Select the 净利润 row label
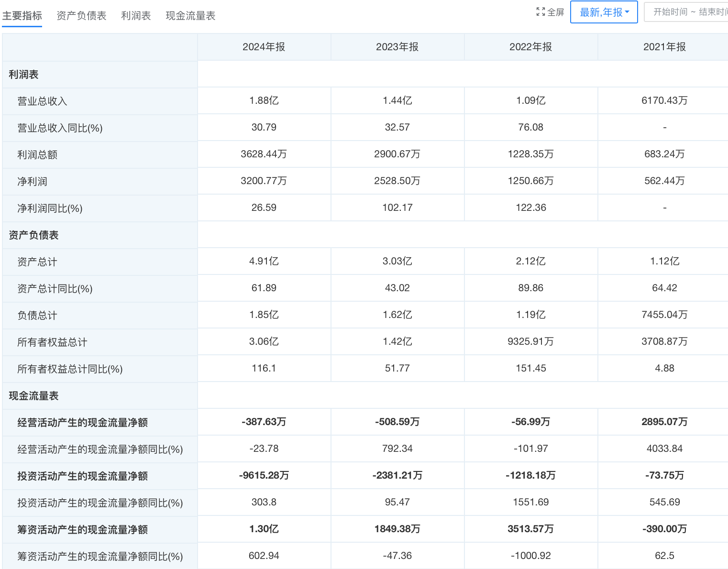The height and width of the screenshot is (569, 728). [x=32, y=182]
